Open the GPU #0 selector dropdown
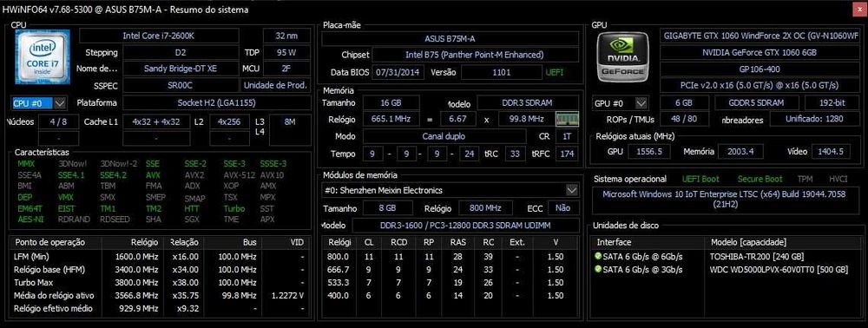This screenshot has height=328, width=868. tap(641, 103)
